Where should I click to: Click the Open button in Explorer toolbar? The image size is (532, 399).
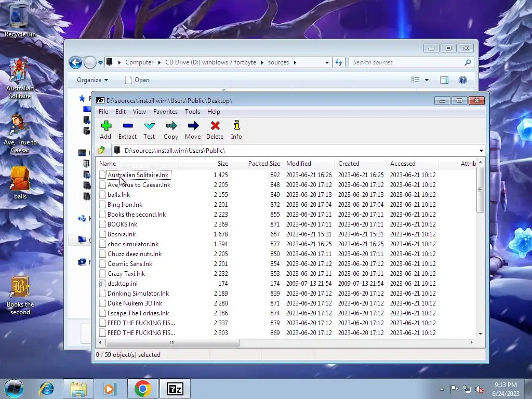tap(137, 80)
